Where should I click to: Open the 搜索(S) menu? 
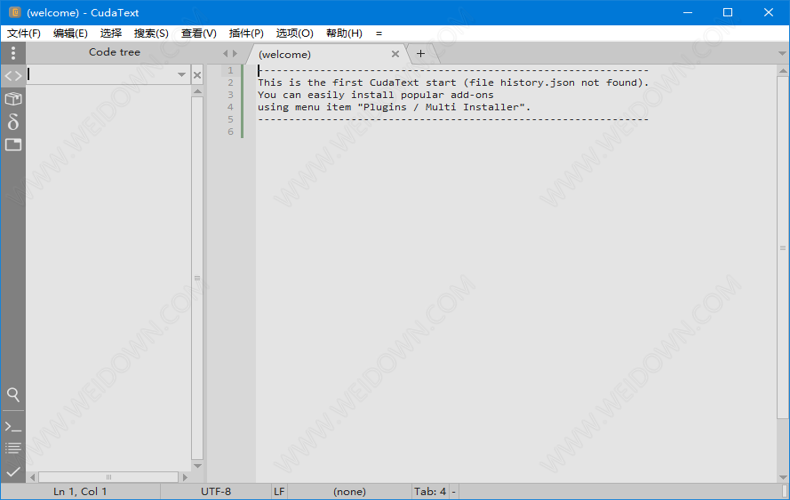(x=151, y=33)
